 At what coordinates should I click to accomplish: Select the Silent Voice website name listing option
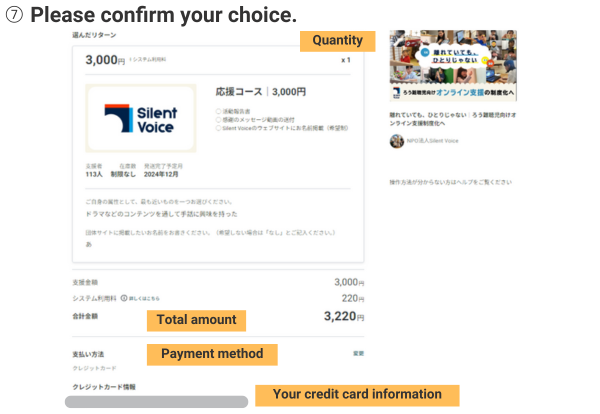click(218, 129)
